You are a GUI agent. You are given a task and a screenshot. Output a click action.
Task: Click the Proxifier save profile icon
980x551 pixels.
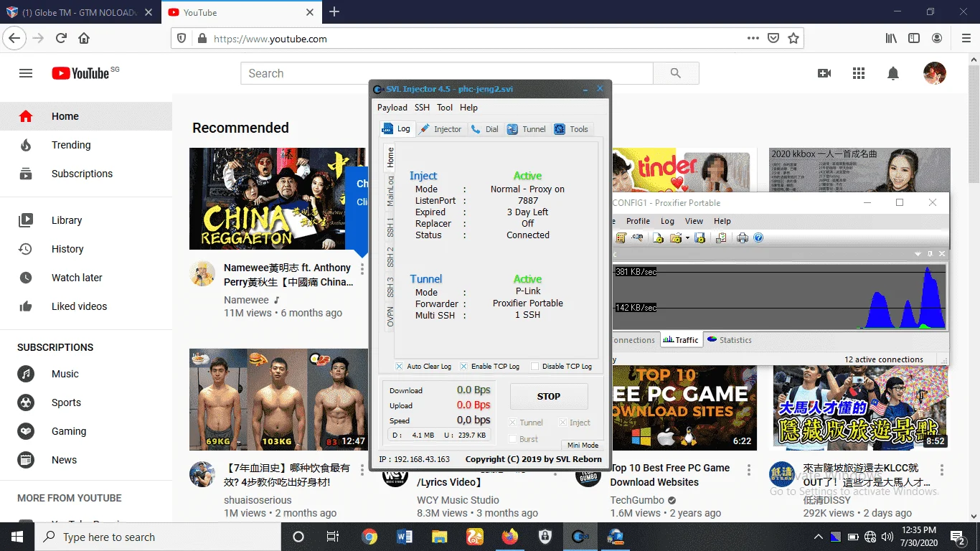pyautogui.click(x=700, y=238)
